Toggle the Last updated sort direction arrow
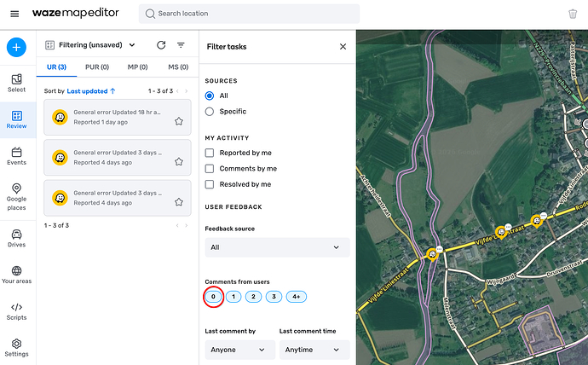This screenshot has height=365, width=588. click(112, 90)
